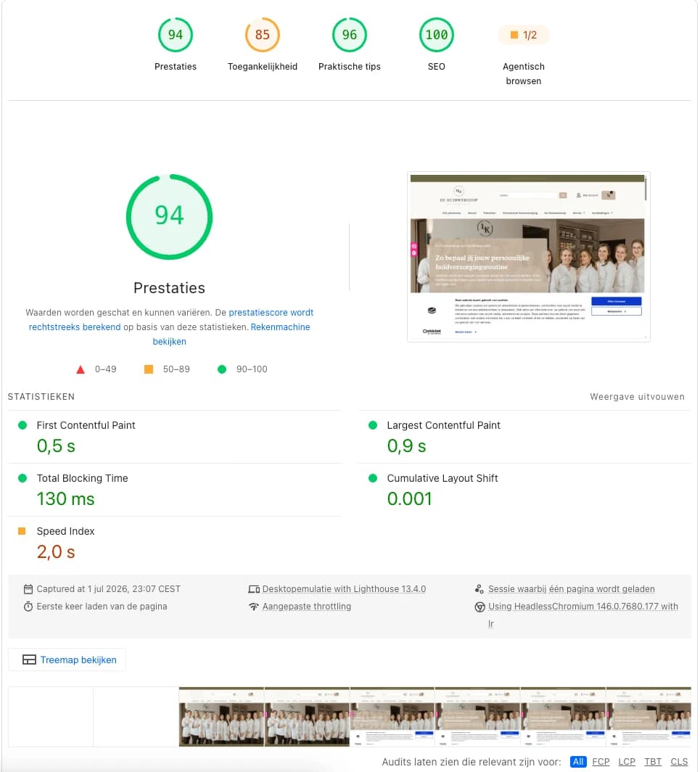Jump to the Agentisch browsen category label
The image size is (700, 772).
524,74
